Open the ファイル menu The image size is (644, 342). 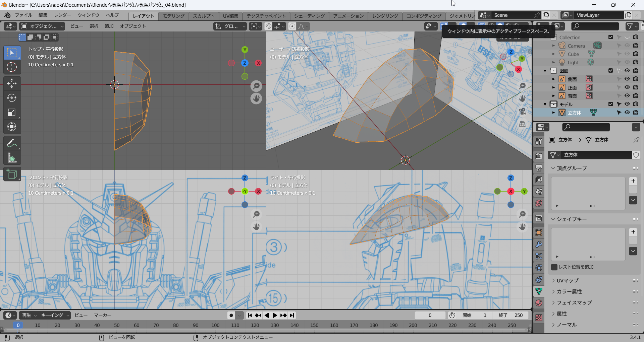(23, 15)
